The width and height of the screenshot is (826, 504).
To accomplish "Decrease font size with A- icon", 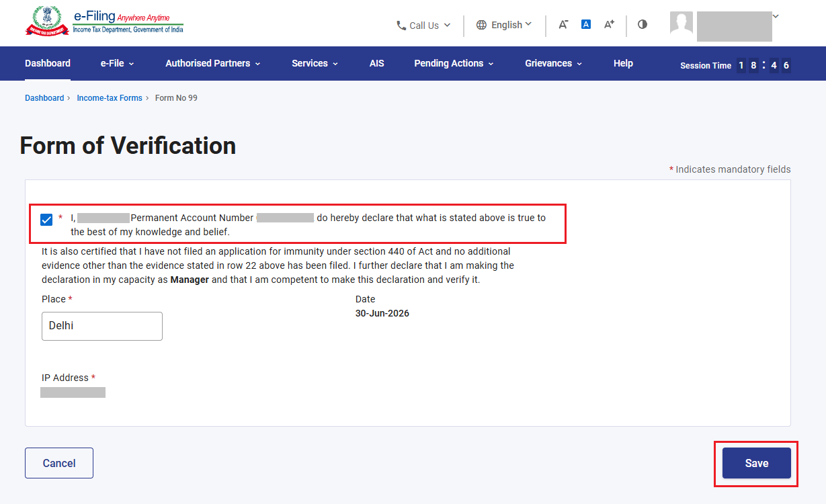I will (x=563, y=24).
